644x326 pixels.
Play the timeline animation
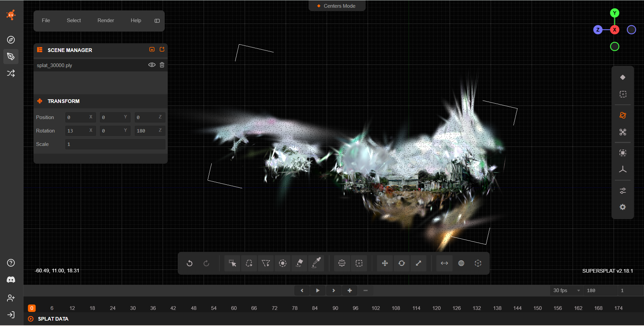(318, 290)
